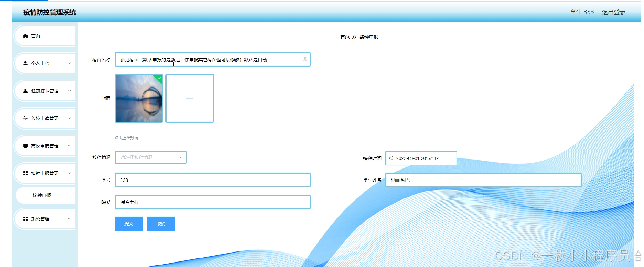Open the 个人中心 sidebar menu
The height and width of the screenshot is (267, 644).
45,63
